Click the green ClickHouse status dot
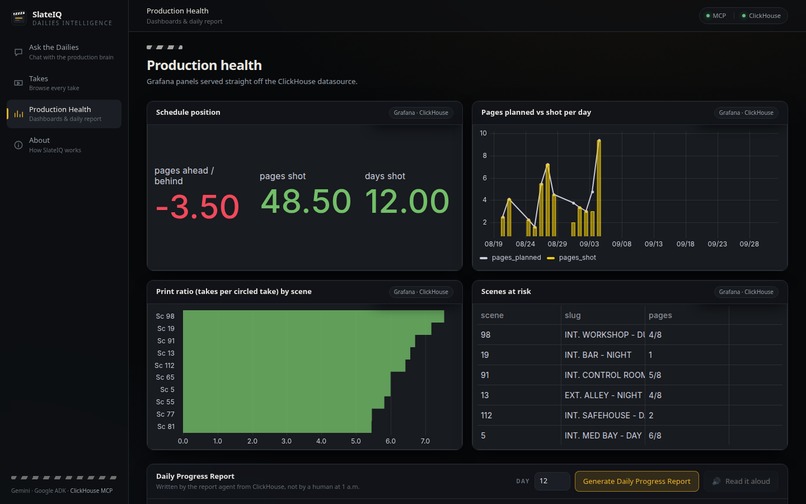This screenshot has height=504, width=806. [x=743, y=16]
